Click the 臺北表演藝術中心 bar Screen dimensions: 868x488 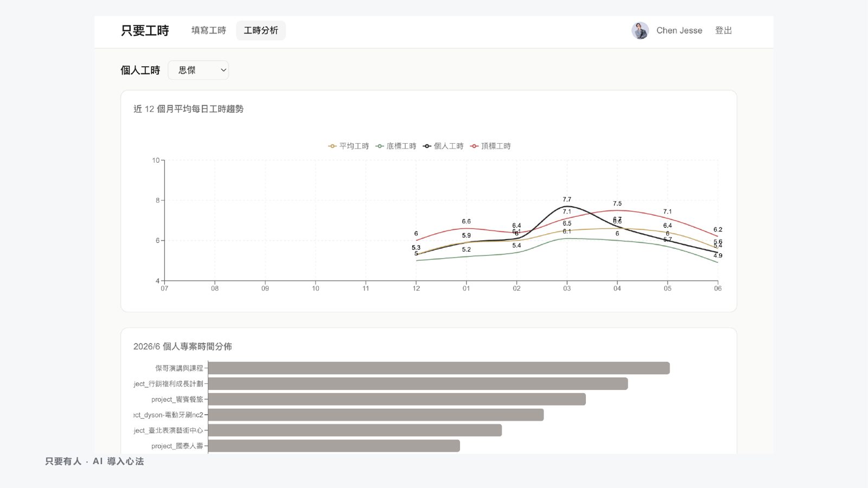(355, 431)
